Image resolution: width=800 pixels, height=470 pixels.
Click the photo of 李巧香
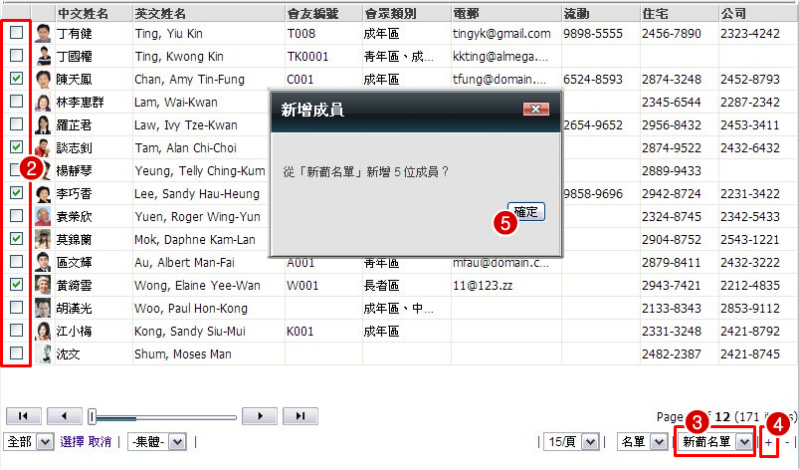tap(43, 193)
